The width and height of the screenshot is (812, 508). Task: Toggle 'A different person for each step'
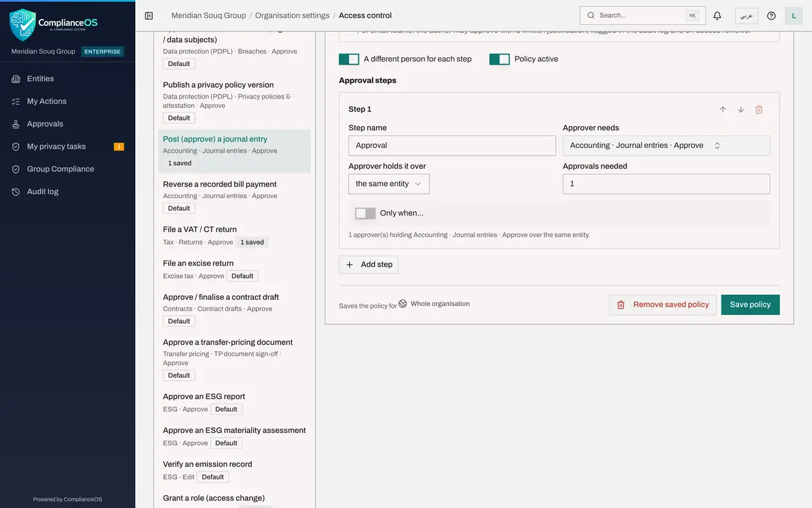[x=349, y=59]
